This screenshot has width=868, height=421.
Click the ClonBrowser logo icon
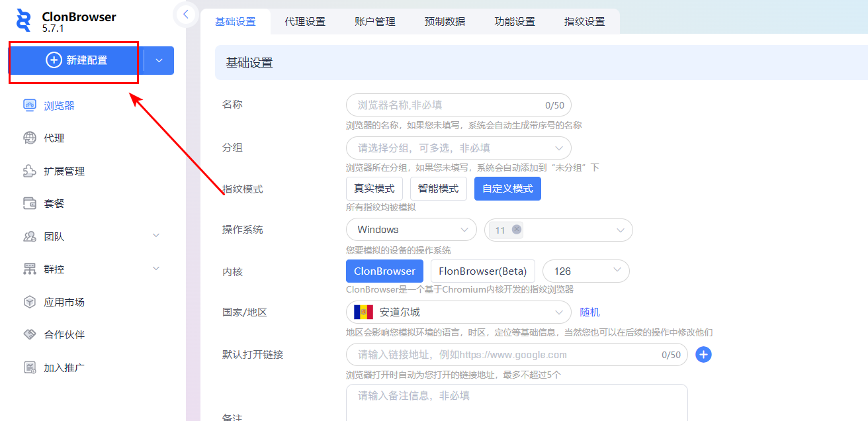coord(23,21)
